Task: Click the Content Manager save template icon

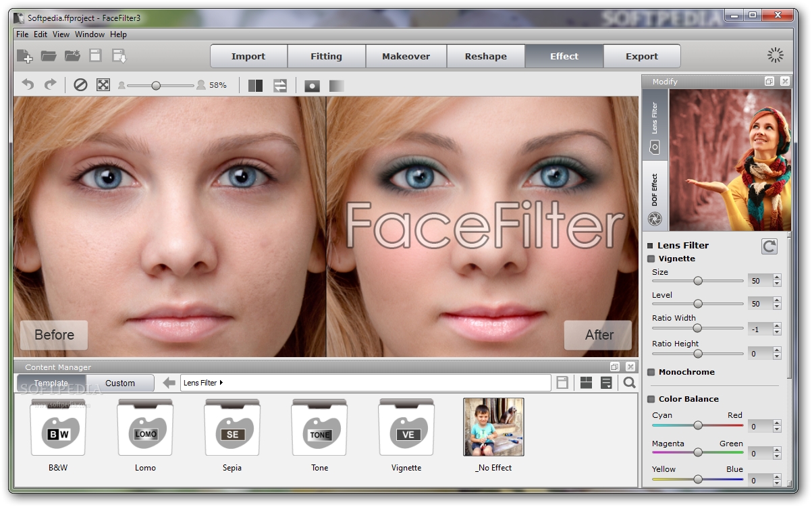Action: [562, 383]
